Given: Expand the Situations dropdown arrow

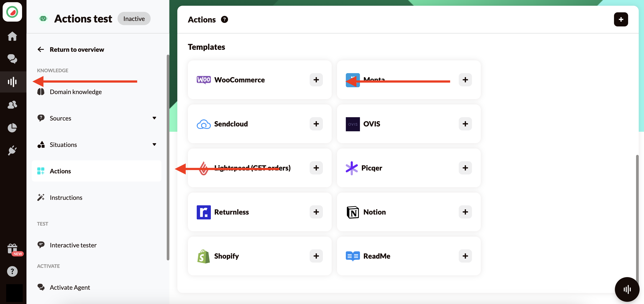Looking at the screenshot, I should pos(154,145).
